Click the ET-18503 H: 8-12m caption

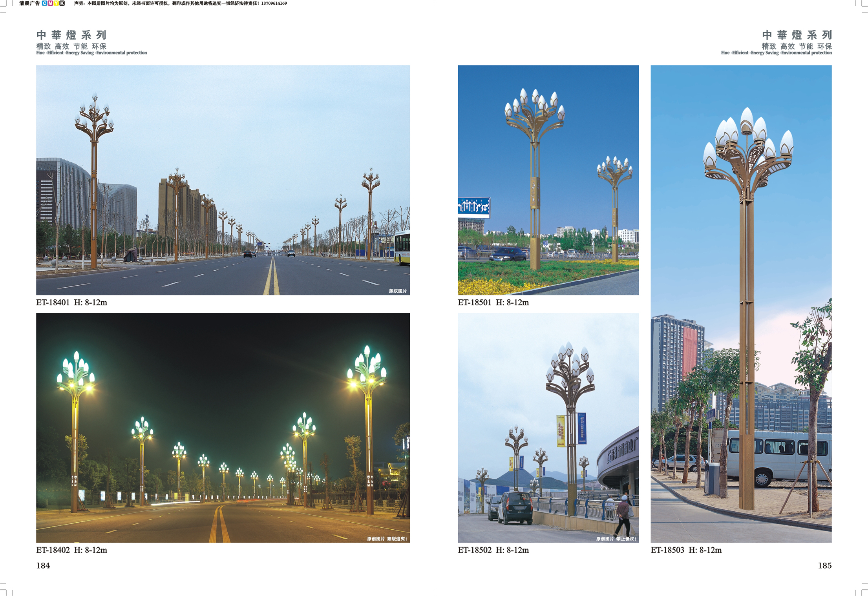pos(686,550)
